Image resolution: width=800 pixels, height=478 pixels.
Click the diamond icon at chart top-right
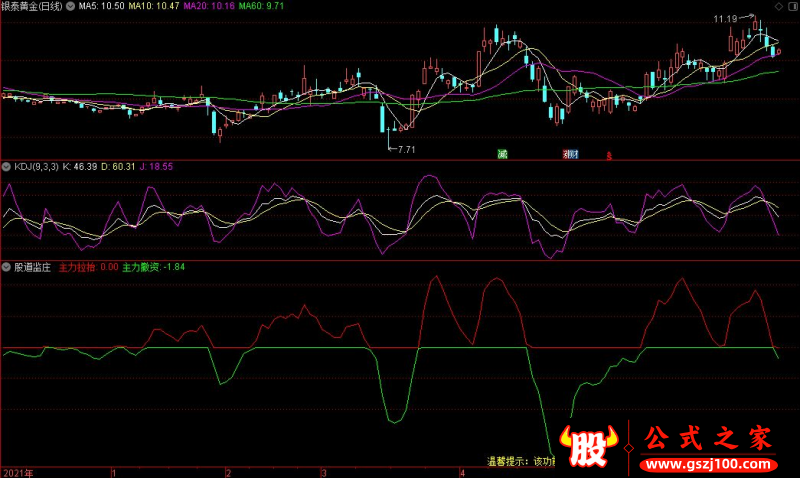[x=779, y=6]
